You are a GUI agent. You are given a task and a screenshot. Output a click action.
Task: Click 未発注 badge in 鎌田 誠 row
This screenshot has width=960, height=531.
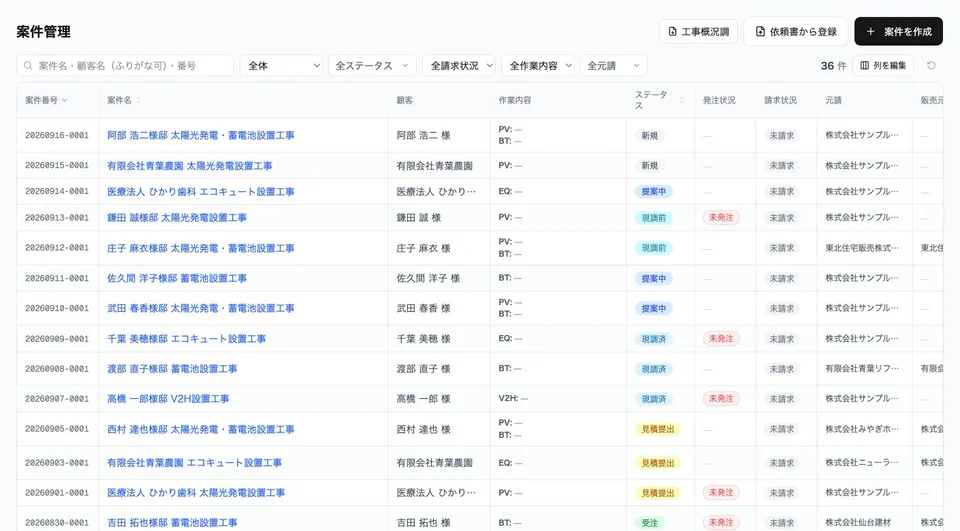721,217
